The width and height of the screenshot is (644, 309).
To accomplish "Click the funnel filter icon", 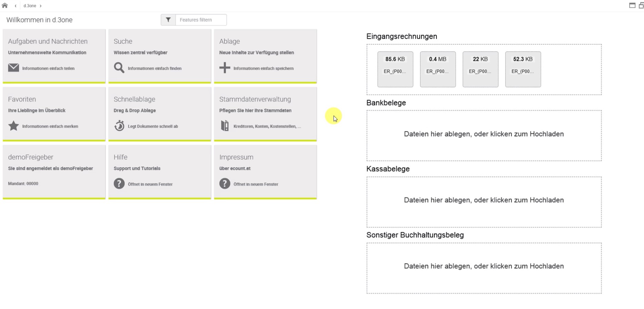I will pyautogui.click(x=168, y=20).
